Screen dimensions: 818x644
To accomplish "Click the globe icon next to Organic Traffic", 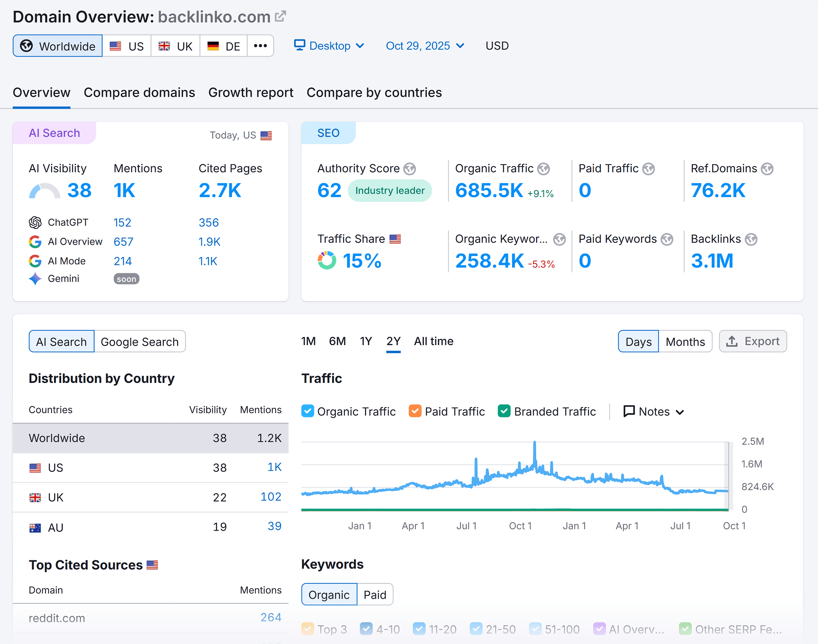I will (543, 169).
